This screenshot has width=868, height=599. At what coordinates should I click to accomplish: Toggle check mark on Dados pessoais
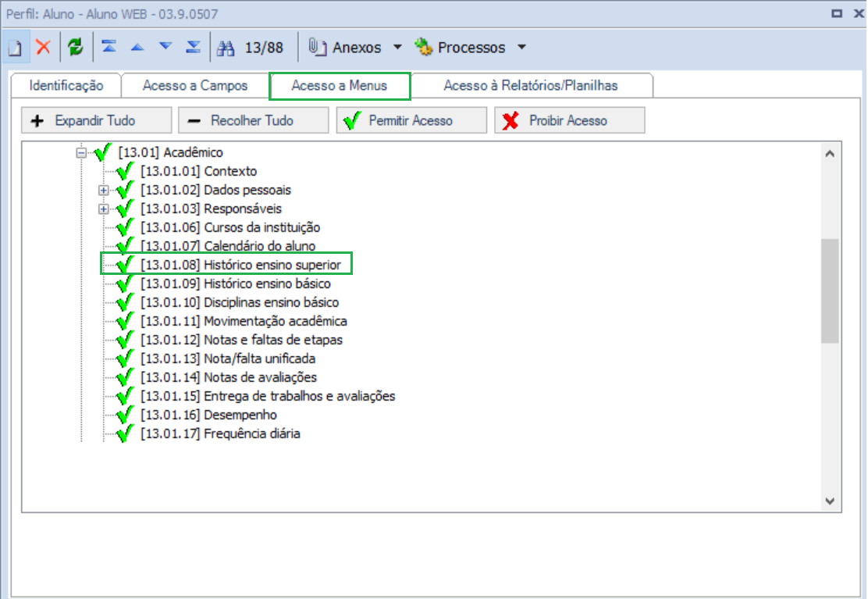[125, 189]
